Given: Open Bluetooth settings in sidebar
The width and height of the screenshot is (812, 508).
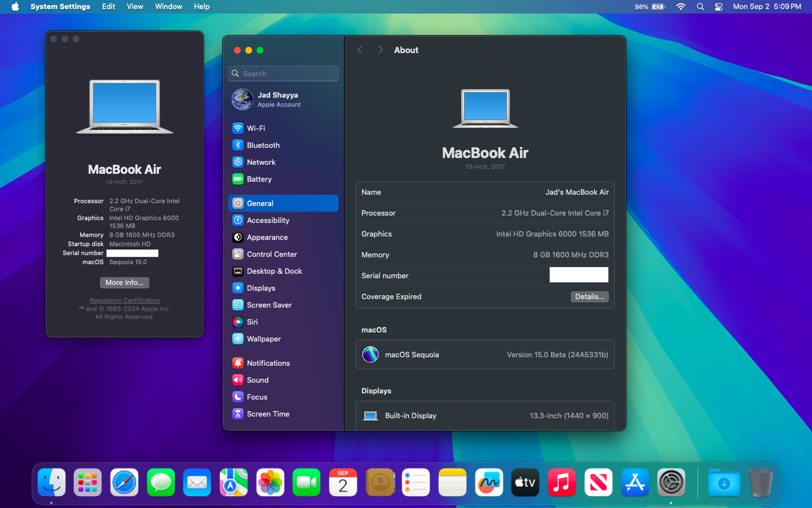Looking at the screenshot, I should pyautogui.click(x=283, y=145).
